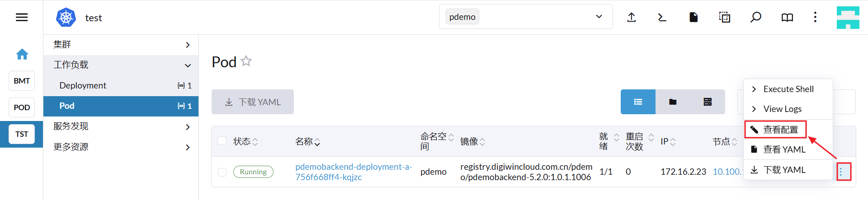Open the kubectl shell icon
This screenshot has height=200, width=868.
pos(662,17)
